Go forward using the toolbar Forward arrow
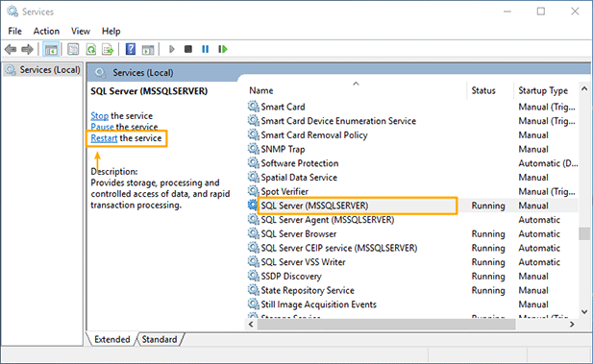 [27, 49]
